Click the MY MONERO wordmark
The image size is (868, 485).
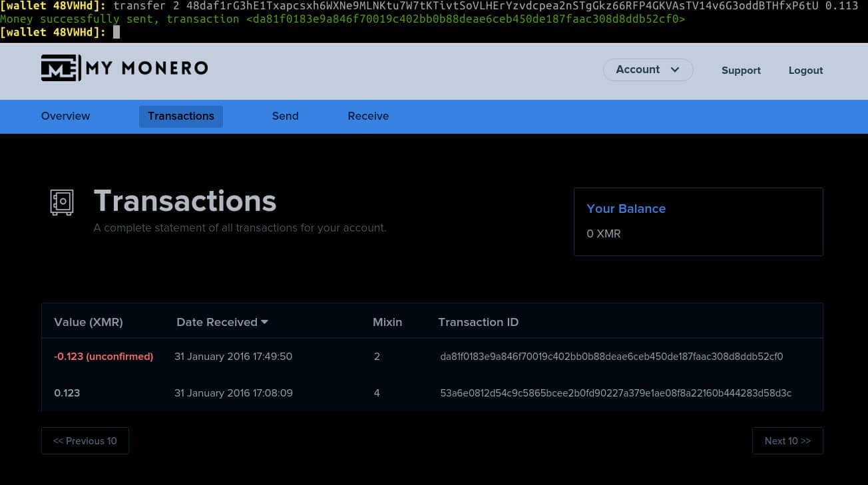tap(147, 68)
